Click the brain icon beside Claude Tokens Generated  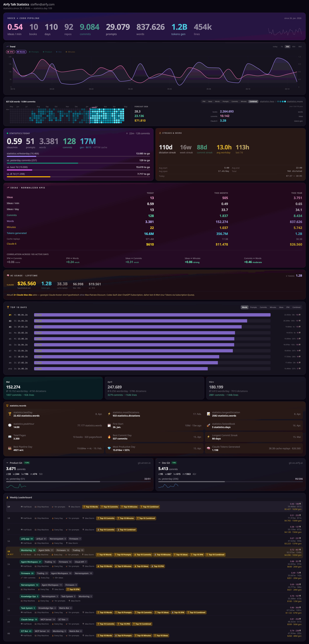point(208,448)
